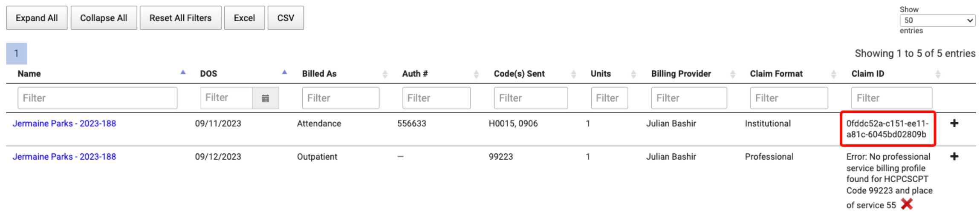
Task: Click the calendar icon in DOS filter
Action: tap(265, 98)
